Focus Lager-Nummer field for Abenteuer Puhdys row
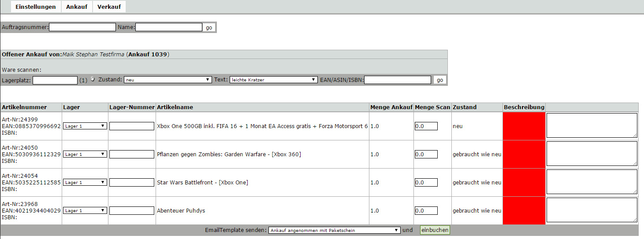This screenshot has width=644, height=239. [132, 210]
